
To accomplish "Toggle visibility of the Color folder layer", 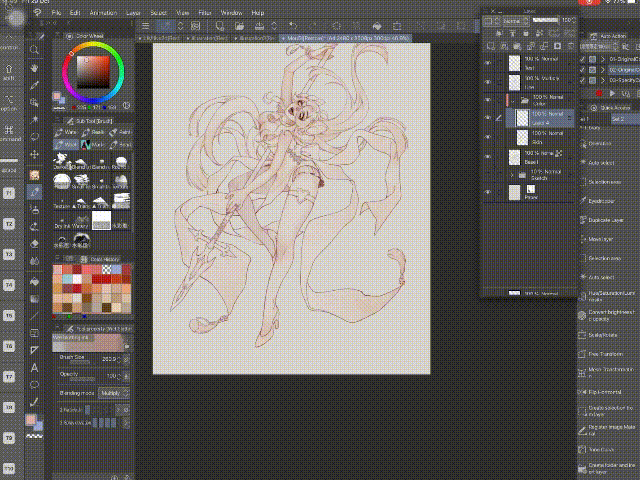I will click(x=488, y=99).
